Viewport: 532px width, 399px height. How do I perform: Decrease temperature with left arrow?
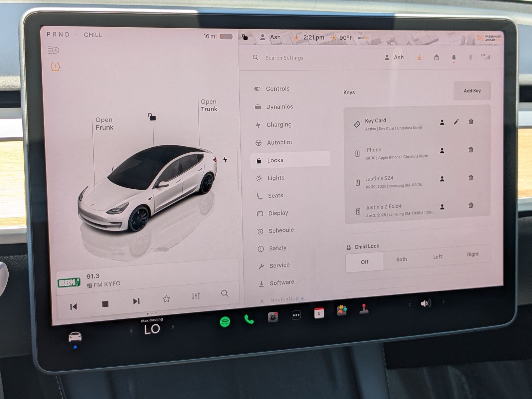pos(131,331)
